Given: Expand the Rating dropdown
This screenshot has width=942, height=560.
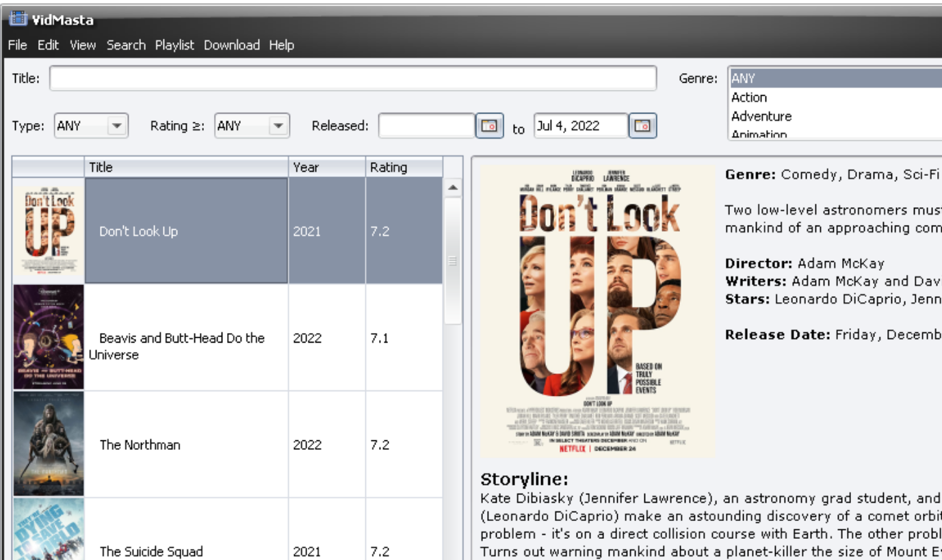Looking at the screenshot, I should click(x=278, y=126).
